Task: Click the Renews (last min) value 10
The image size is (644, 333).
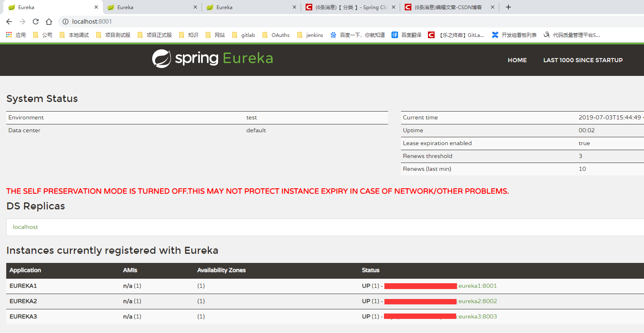Action: pos(583,169)
